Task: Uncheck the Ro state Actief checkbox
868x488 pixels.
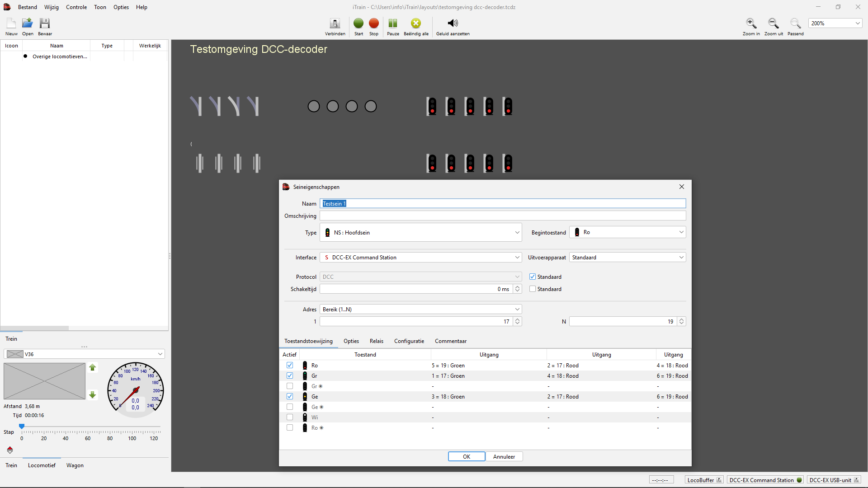Action: click(290, 365)
